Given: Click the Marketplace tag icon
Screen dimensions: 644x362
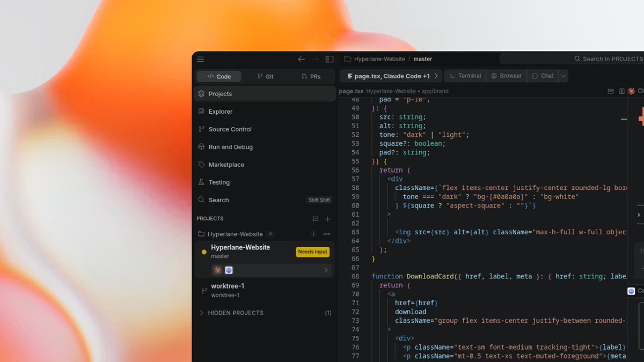Looking at the screenshot, I should click(x=201, y=165).
